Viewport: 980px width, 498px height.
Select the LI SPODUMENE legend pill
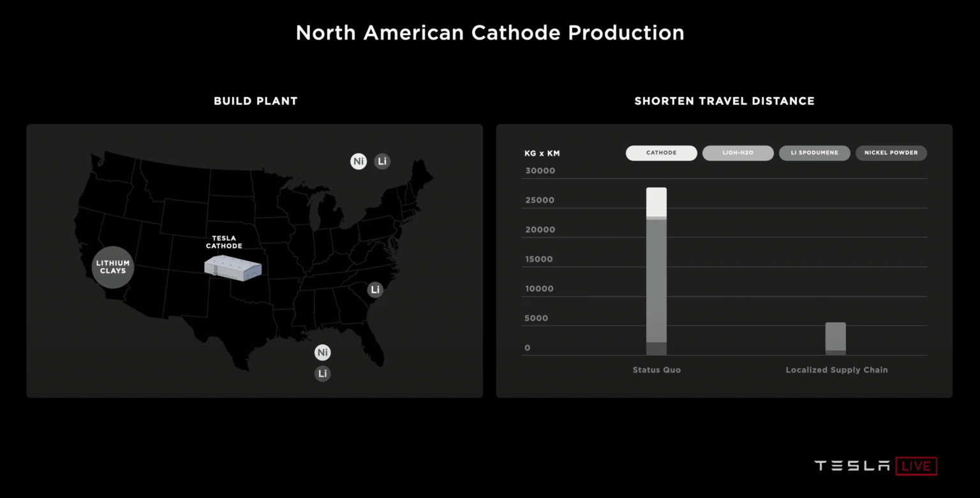point(815,153)
